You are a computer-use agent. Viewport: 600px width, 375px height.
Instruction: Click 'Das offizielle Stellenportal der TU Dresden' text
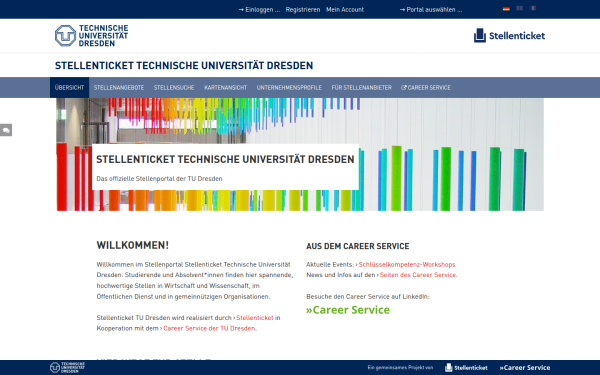click(159, 179)
